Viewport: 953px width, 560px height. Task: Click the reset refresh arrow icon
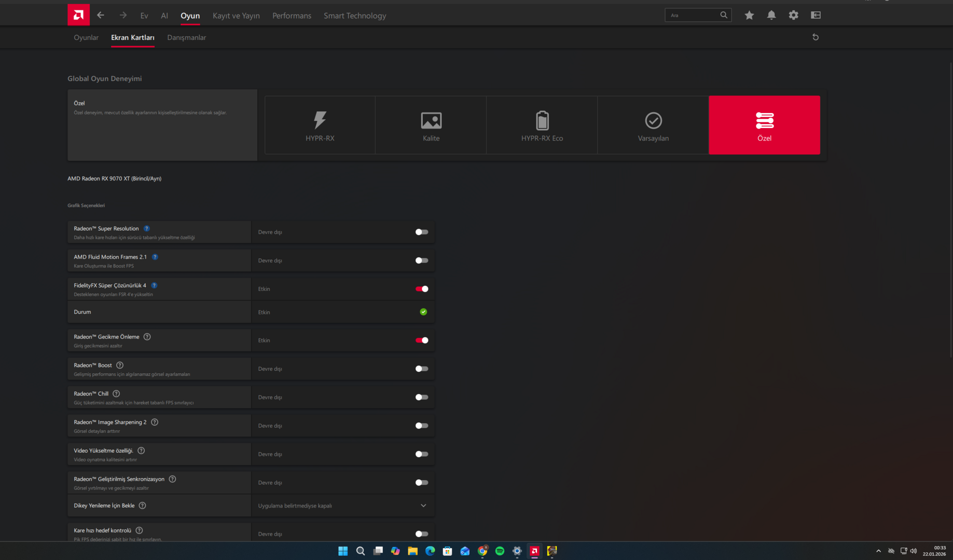[x=816, y=37]
